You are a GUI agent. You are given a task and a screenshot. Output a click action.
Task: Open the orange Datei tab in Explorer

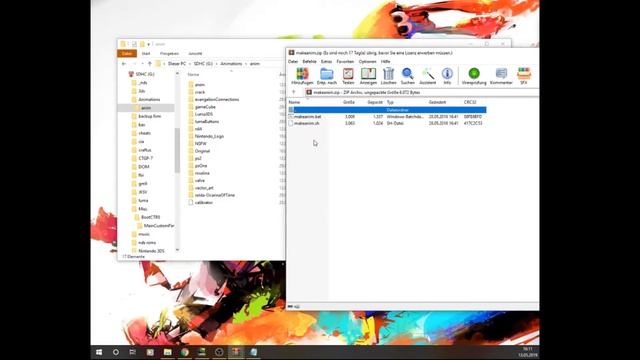click(127, 54)
